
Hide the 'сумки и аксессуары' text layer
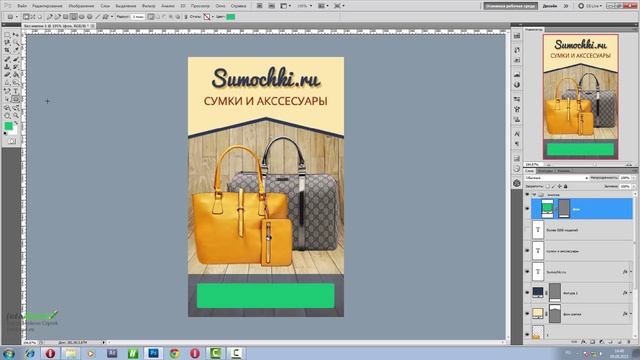[527, 251]
